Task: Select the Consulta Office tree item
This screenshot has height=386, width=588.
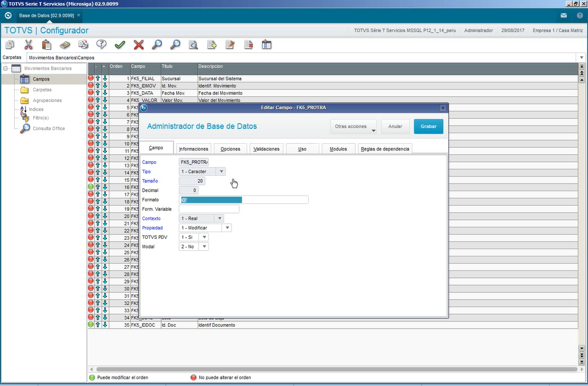Action: pos(49,128)
